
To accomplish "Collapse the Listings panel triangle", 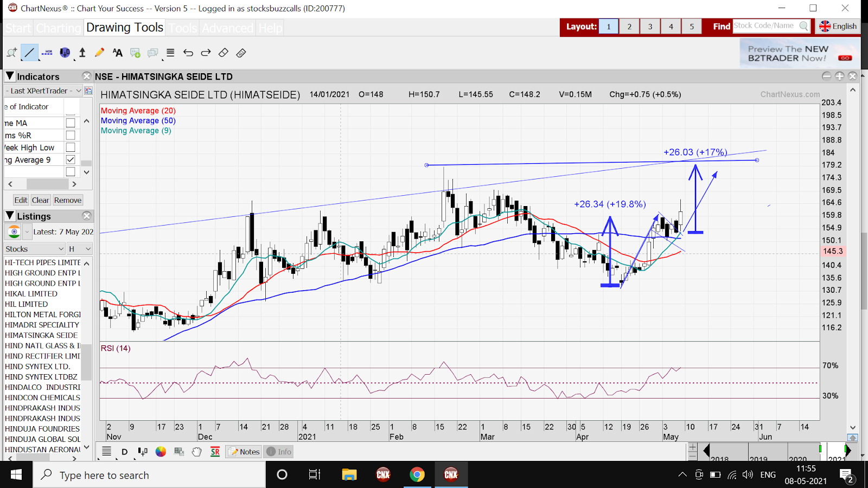I will click(10, 216).
